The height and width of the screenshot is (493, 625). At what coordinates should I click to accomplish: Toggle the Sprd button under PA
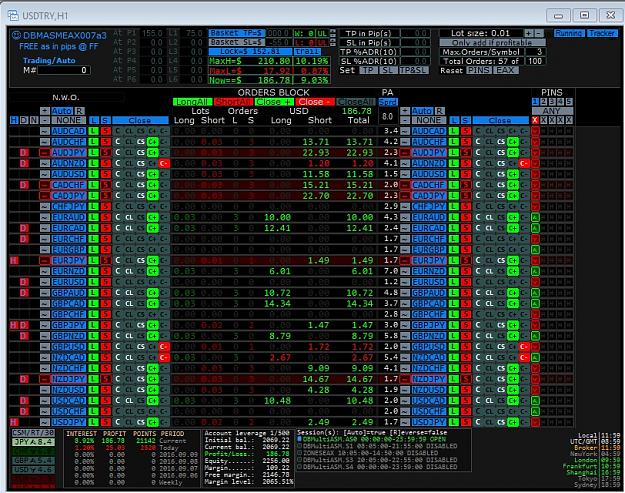[x=388, y=102]
